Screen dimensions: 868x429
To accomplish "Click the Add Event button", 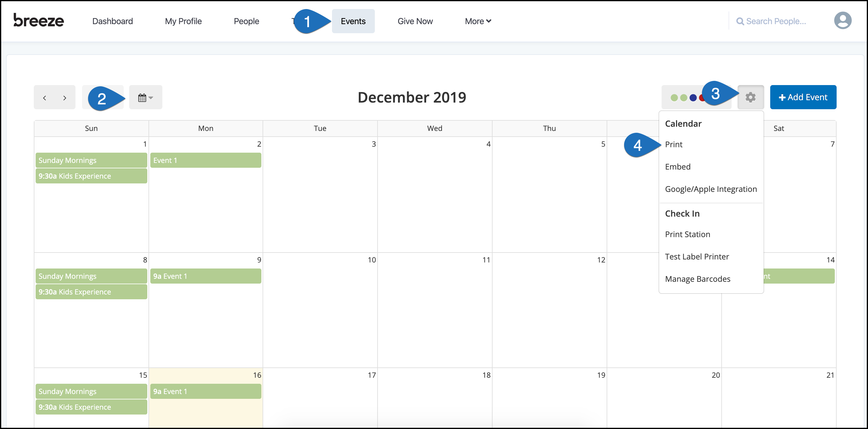I will point(803,97).
